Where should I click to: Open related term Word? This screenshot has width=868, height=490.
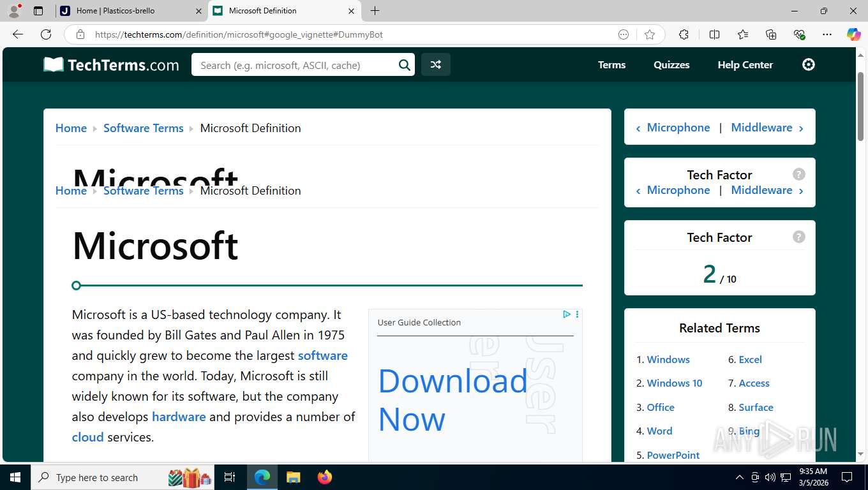click(x=659, y=431)
